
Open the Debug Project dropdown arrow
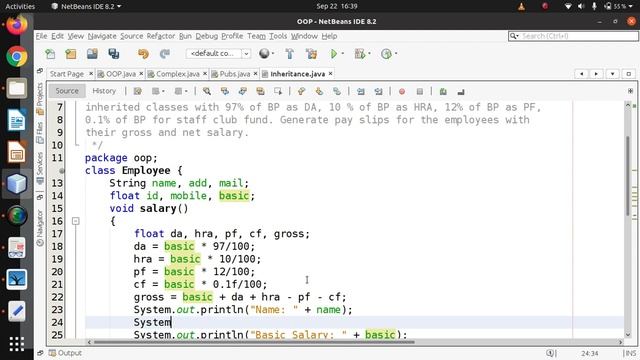[x=369, y=53]
